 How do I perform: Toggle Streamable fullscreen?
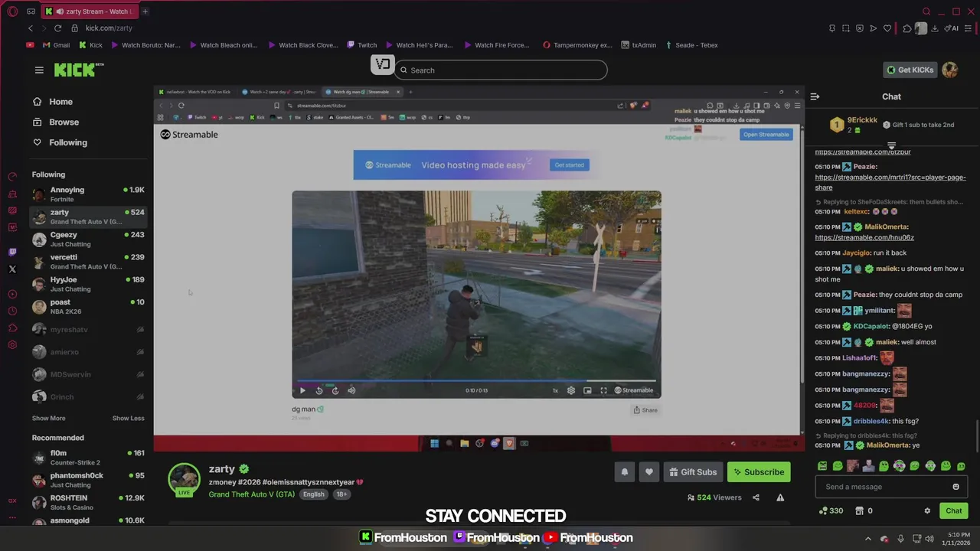pyautogui.click(x=603, y=390)
